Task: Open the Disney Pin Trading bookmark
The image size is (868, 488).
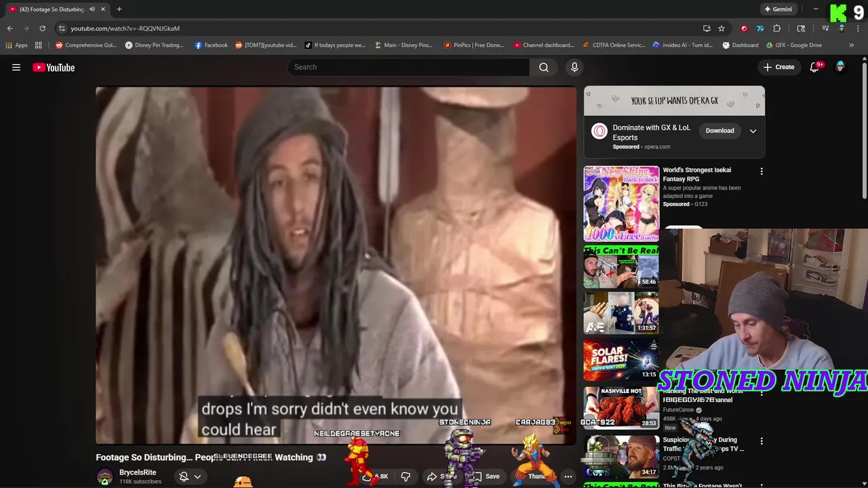Action: pos(155,45)
